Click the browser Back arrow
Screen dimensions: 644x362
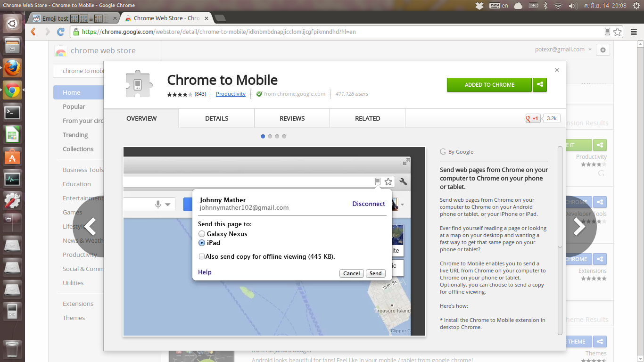pos(33,32)
